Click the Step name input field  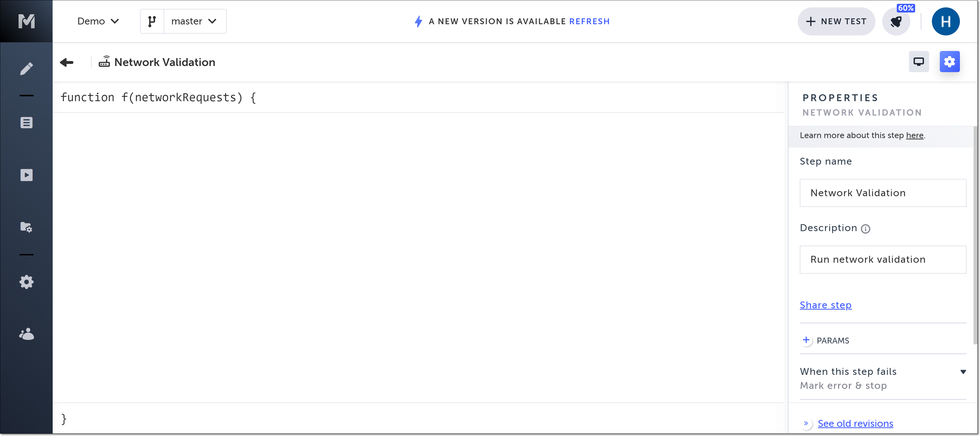[x=883, y=193]
